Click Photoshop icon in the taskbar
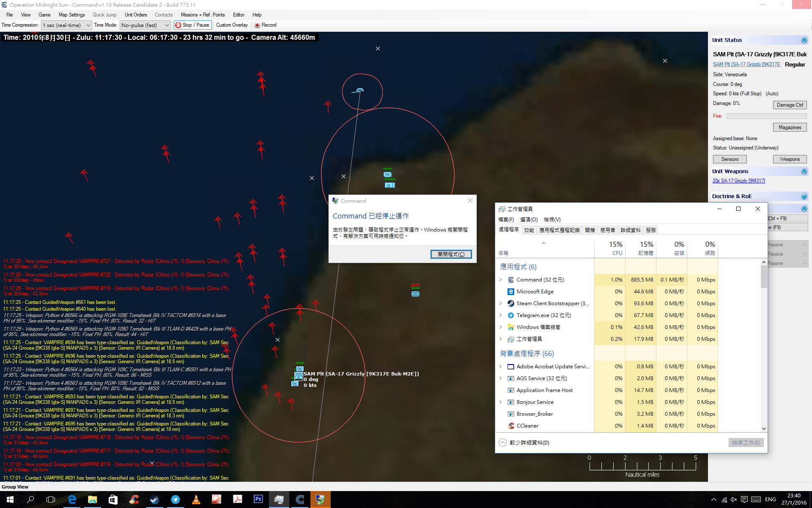 [258, 500]
